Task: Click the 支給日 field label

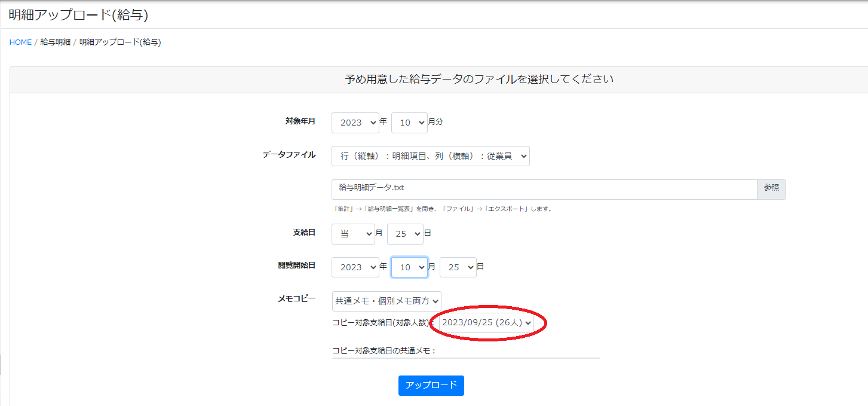Action: click(305, 233)
